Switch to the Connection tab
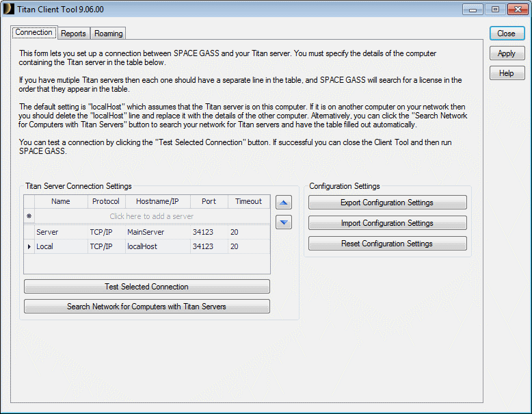Image resolution: width=532 pixels, height=414 pixels. coord(34,33)
